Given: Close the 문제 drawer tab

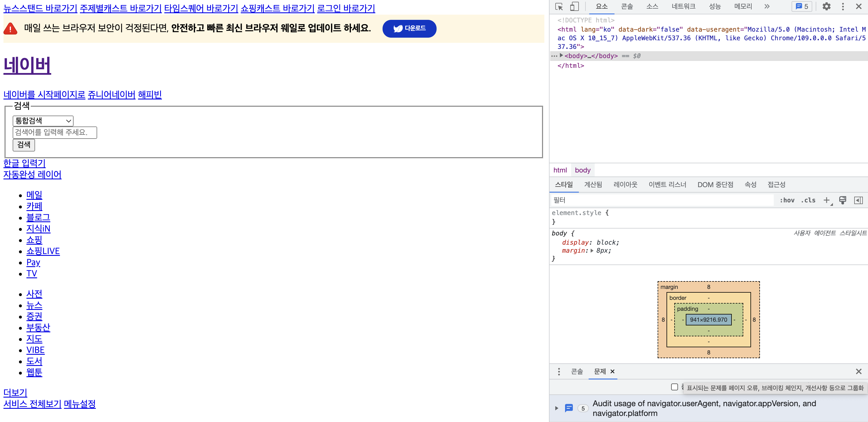Looking at the screenshot, I should (612, 371).
